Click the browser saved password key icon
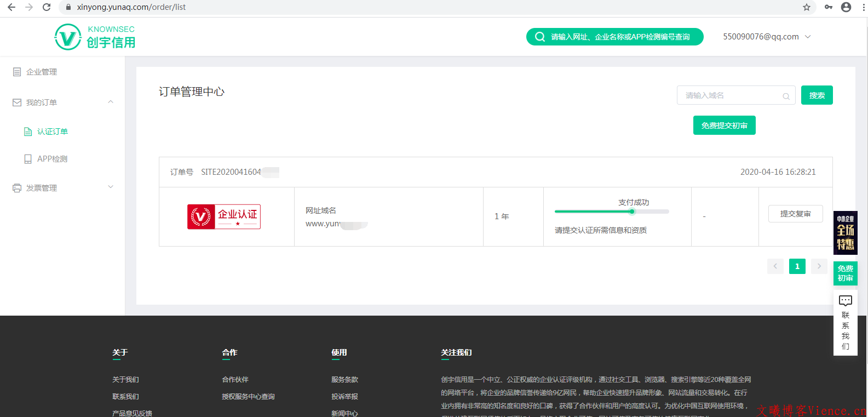 [x=828, y=7]
